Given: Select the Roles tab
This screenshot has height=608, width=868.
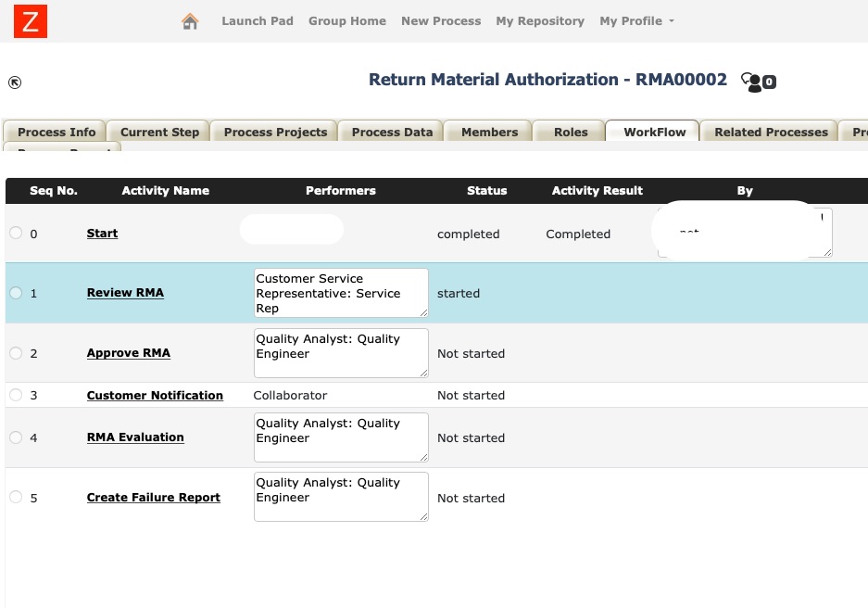Looking at the screenshot, I should coord(569,132).
